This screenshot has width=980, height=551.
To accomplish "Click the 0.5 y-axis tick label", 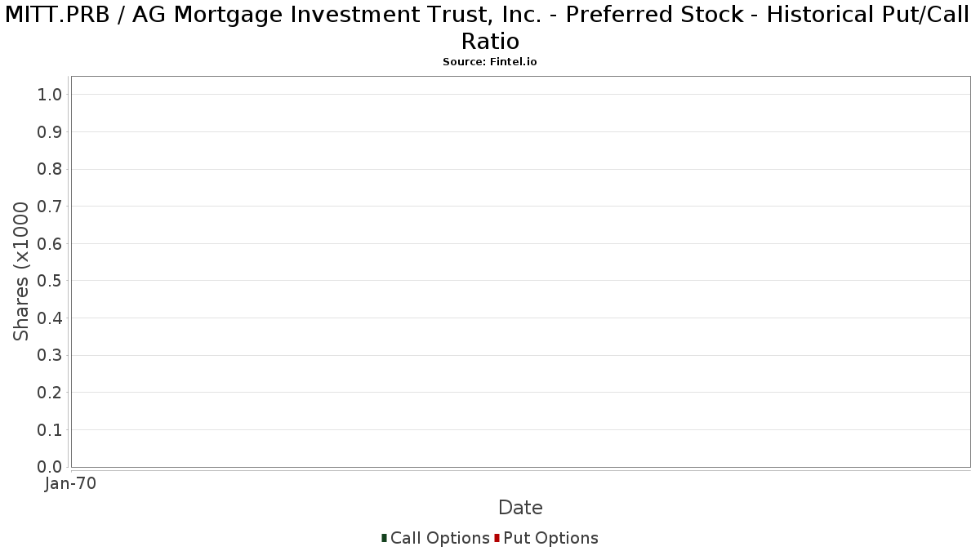I will (x=50, y=281).
